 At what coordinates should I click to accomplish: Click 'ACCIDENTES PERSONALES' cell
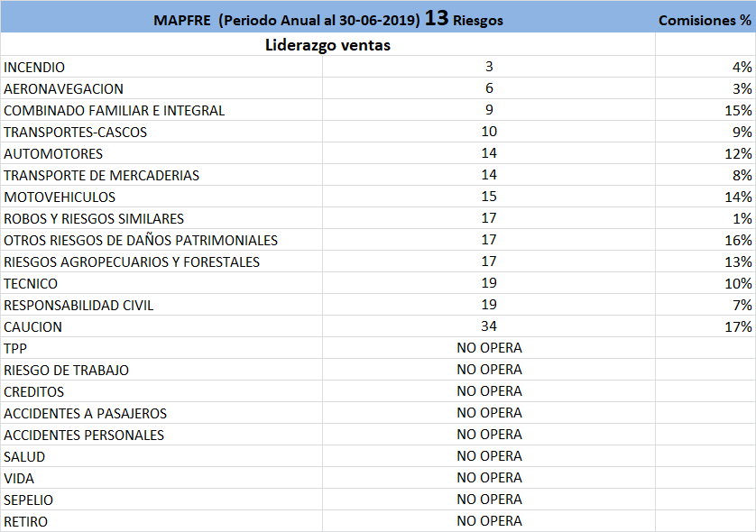point(161,436)
